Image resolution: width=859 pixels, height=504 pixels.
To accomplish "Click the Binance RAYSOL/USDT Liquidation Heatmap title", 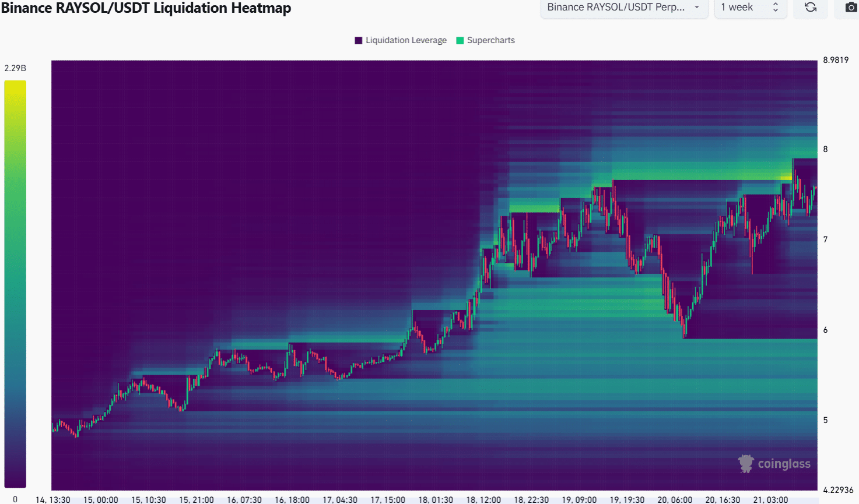I will pos(146,8).
